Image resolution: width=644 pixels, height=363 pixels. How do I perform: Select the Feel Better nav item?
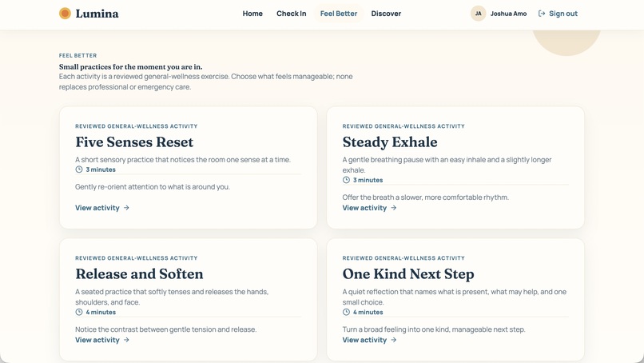click(339, 14)
